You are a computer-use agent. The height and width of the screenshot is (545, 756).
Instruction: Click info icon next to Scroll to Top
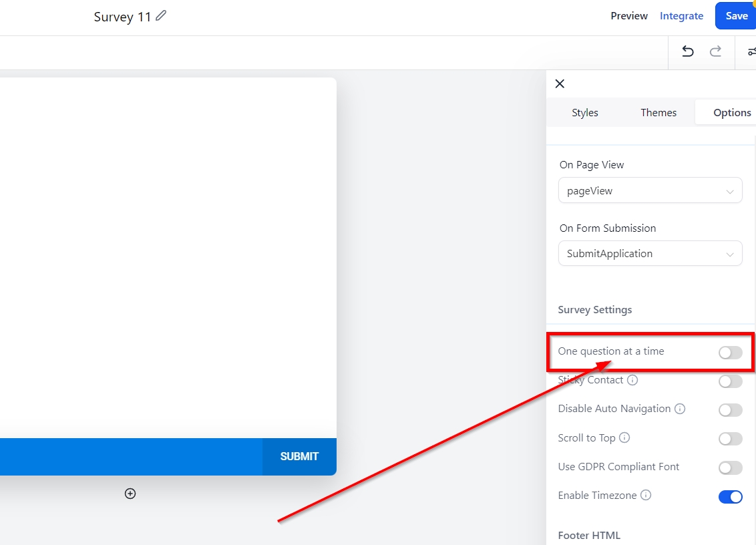coord(624,438)
